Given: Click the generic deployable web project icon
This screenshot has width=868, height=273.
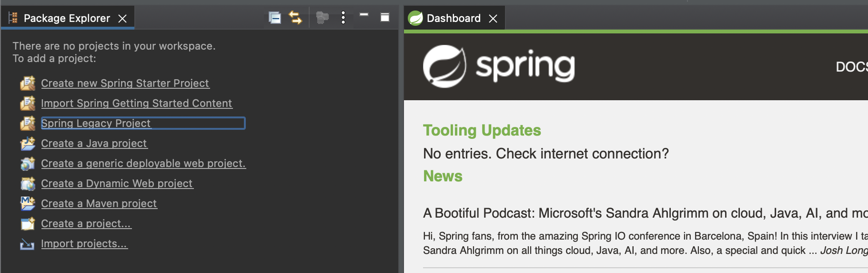Looking at the screenshot, I should (28, 163).
